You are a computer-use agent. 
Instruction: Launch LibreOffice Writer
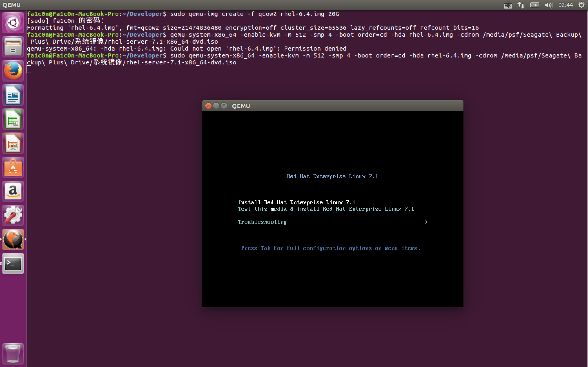point(13,95)
